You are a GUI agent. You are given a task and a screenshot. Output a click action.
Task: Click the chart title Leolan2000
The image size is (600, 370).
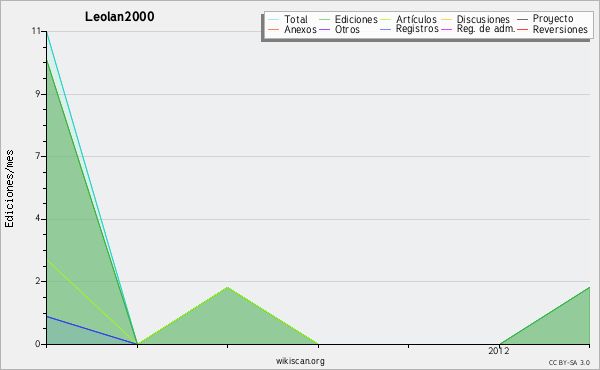click(119, 16)
